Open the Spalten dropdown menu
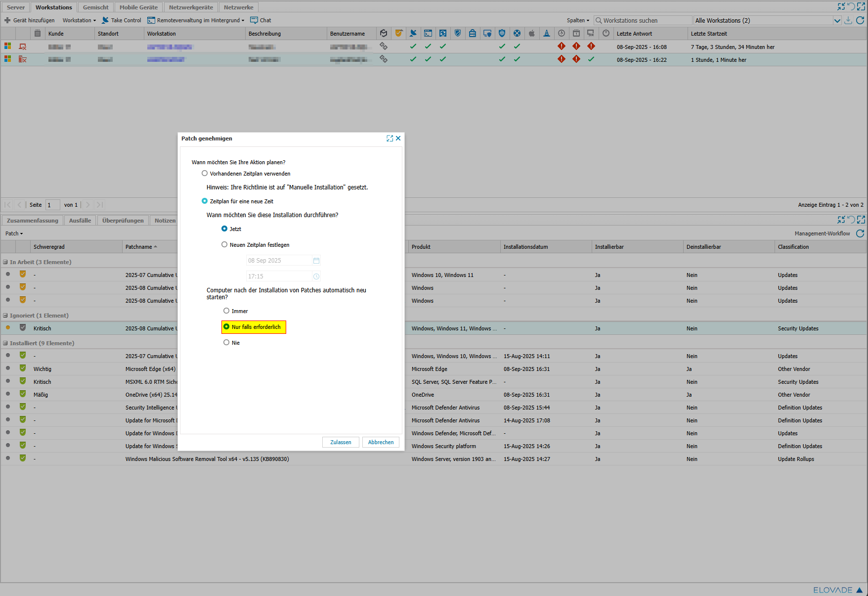This screenshot has width=868, height=596. [578, 20]
